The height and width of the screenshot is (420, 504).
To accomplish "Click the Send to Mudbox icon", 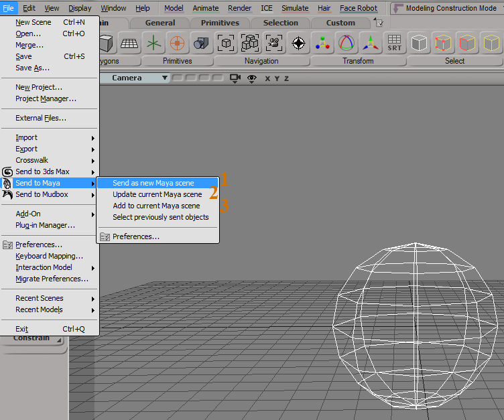I will pos(7,194).
